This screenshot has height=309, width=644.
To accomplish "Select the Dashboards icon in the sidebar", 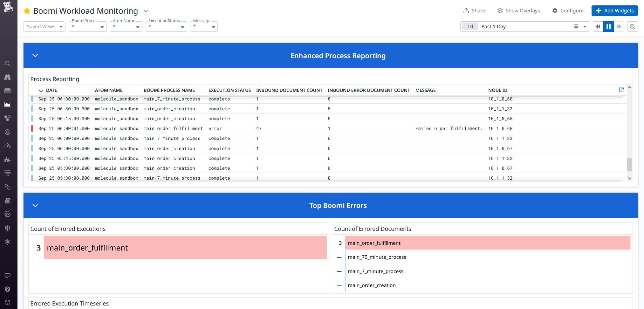I will click(x=8, y=104).
